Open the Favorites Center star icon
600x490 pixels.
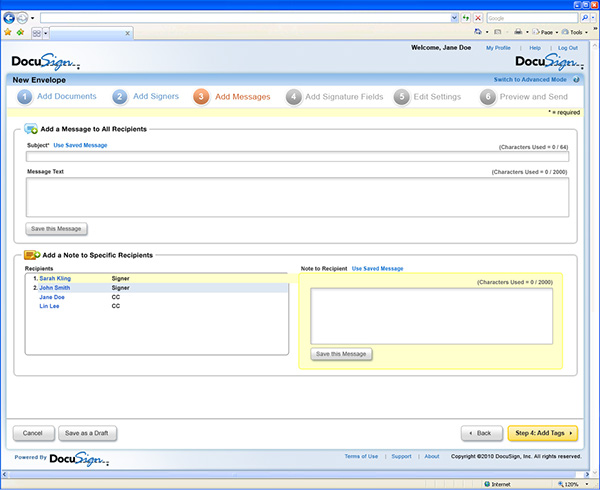pyautogui.click(x=8, y=33)
